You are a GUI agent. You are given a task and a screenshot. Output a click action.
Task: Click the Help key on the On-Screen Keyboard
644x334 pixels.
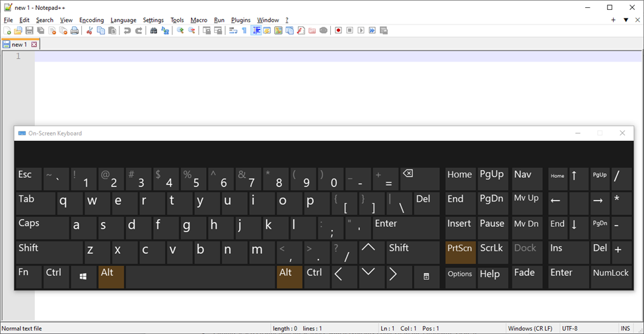tap(493, 277)
